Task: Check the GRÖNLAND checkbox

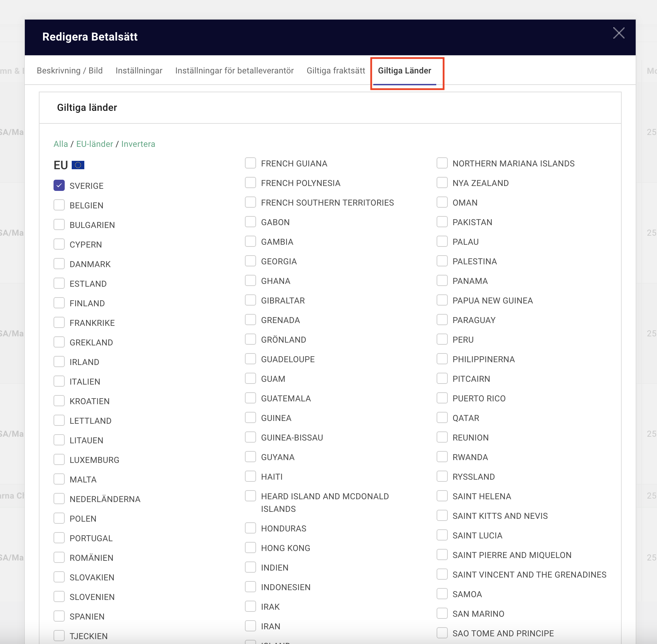Action: [250, 339]
